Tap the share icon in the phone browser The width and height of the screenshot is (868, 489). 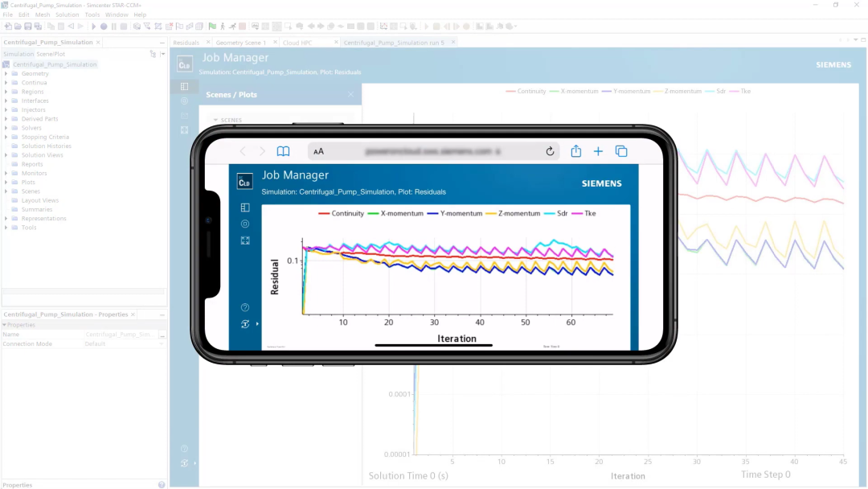tap(576, 151)
